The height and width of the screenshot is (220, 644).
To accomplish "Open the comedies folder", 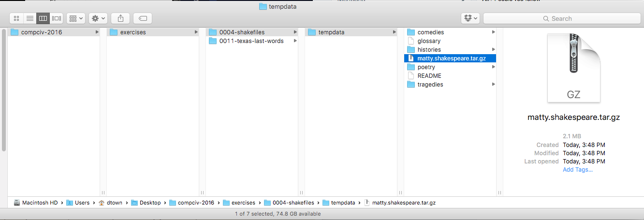I will (450, 32).
